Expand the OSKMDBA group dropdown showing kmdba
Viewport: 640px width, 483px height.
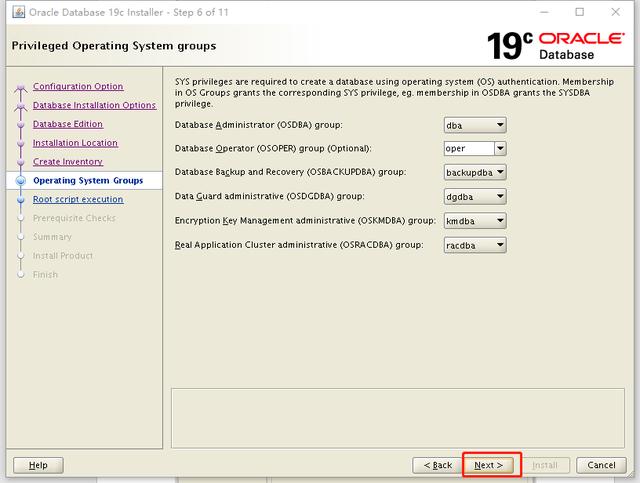pyautogui.click(x=475, y=221)
